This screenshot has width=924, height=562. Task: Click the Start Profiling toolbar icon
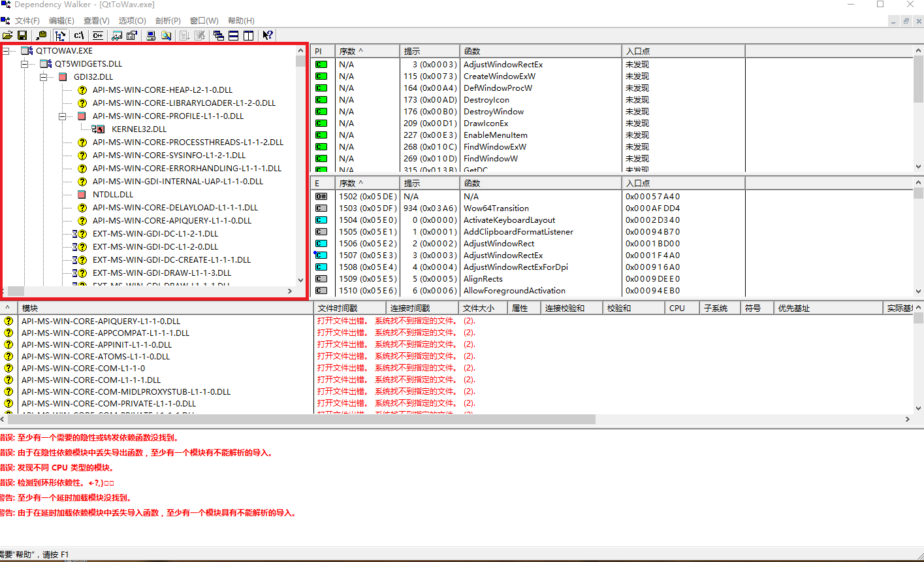185,35
